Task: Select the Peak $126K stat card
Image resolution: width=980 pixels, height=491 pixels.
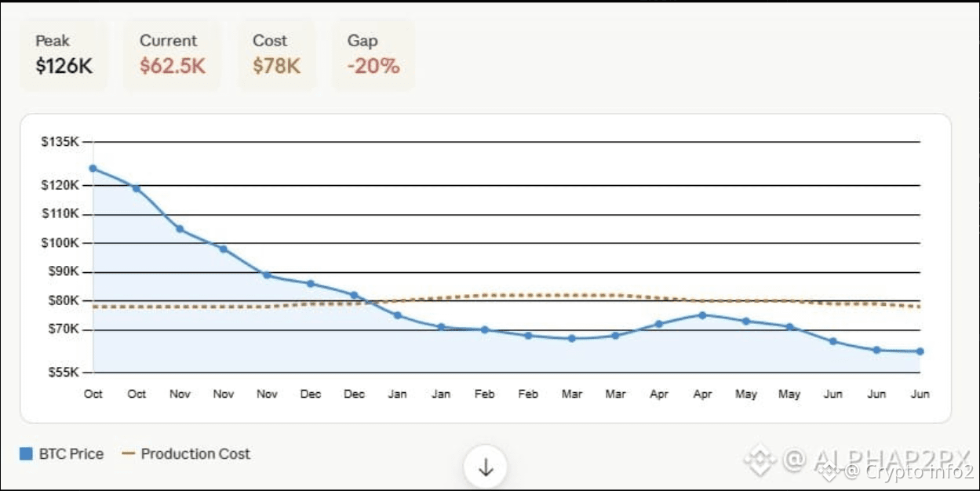Action: click(64, 55)
